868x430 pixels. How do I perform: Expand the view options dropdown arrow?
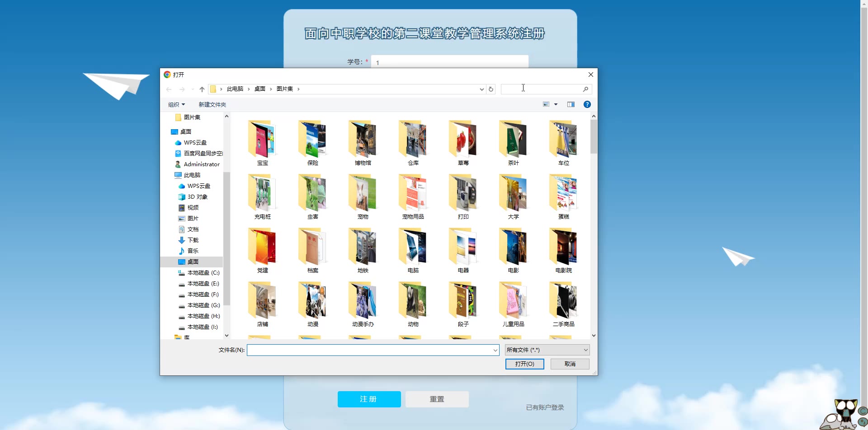pyautogui.click(x=556, y=104)
